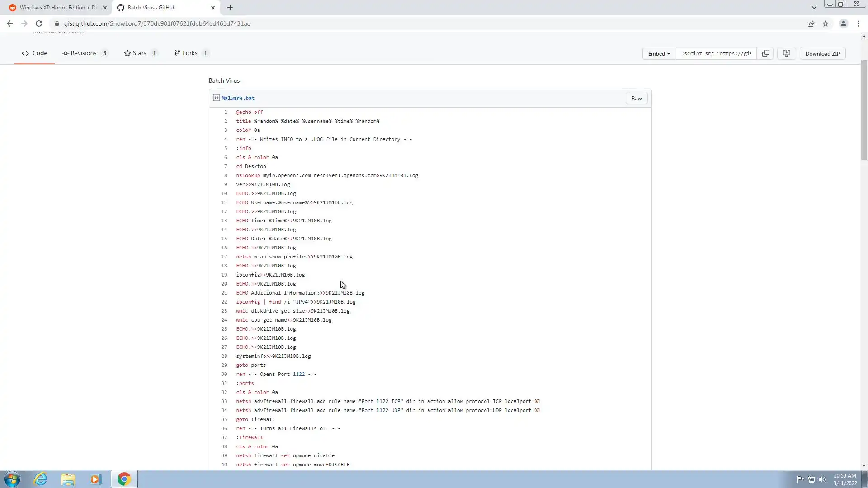This screenshot has width=868, height=488.
Task: Open the volume control in the system tray
Action: pos(822,479)
